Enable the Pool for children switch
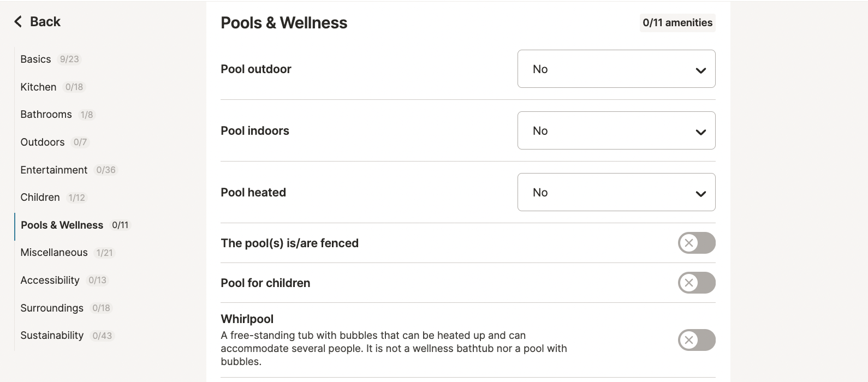The image size is (868, 382). (696, 283)
